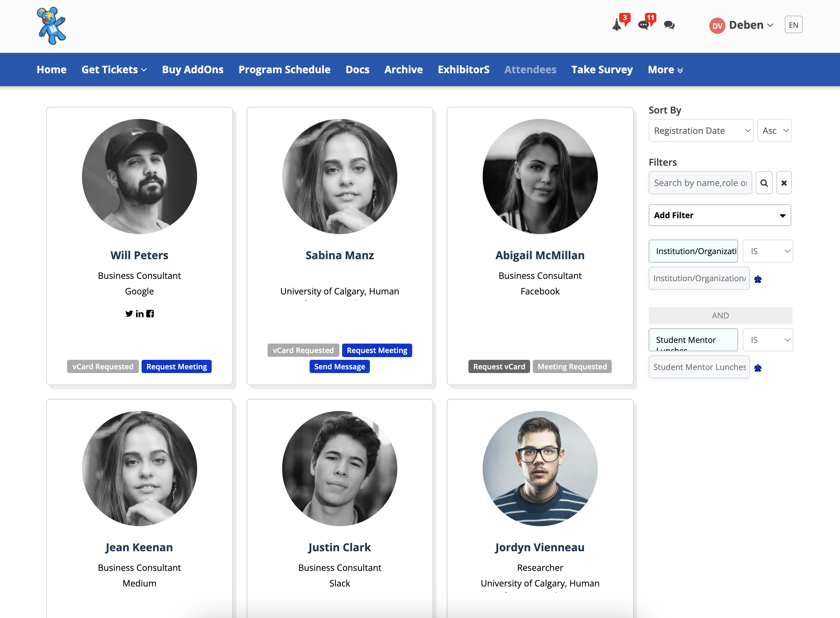Viewport: 840px width, 618px height.
Task: Click Send Message for Sabina Manz
Action: pos(339,367)
